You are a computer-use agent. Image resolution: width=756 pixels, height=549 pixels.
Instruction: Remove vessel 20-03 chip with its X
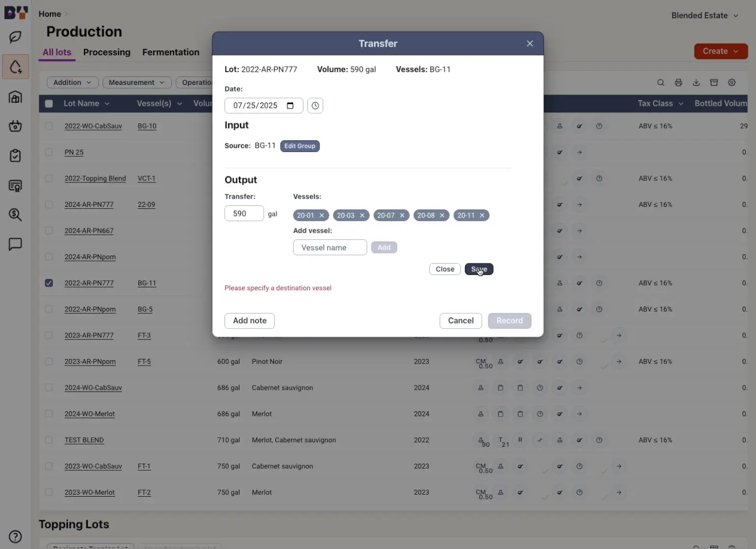point(362,216)
